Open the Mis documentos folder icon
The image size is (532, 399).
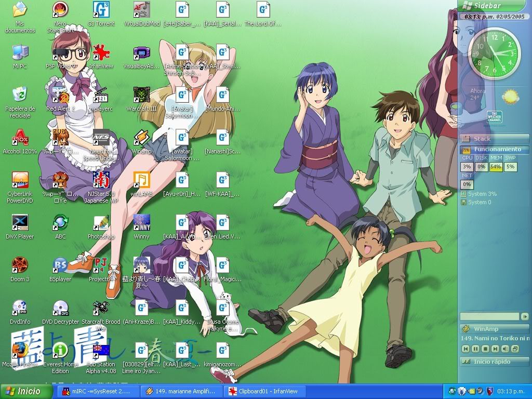(20, 10)
